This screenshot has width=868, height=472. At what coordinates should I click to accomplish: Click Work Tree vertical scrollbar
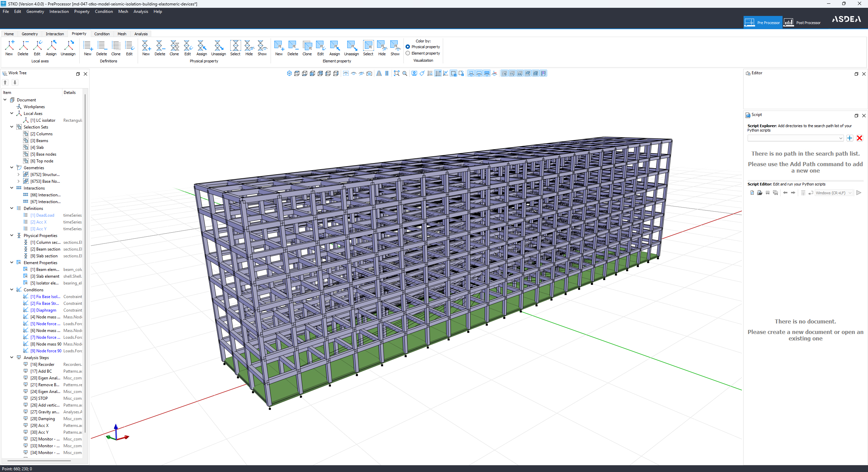[85, 264]
